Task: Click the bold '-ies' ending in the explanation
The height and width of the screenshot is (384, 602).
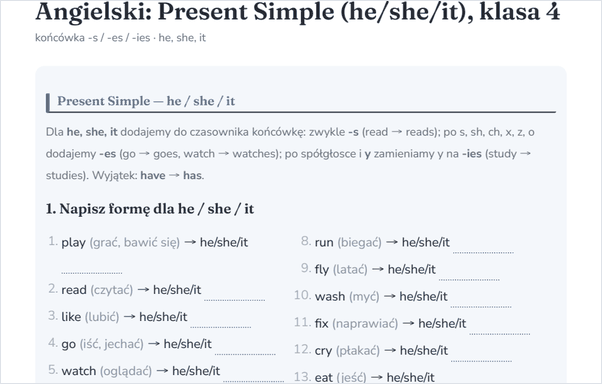Action: [471, 154]
